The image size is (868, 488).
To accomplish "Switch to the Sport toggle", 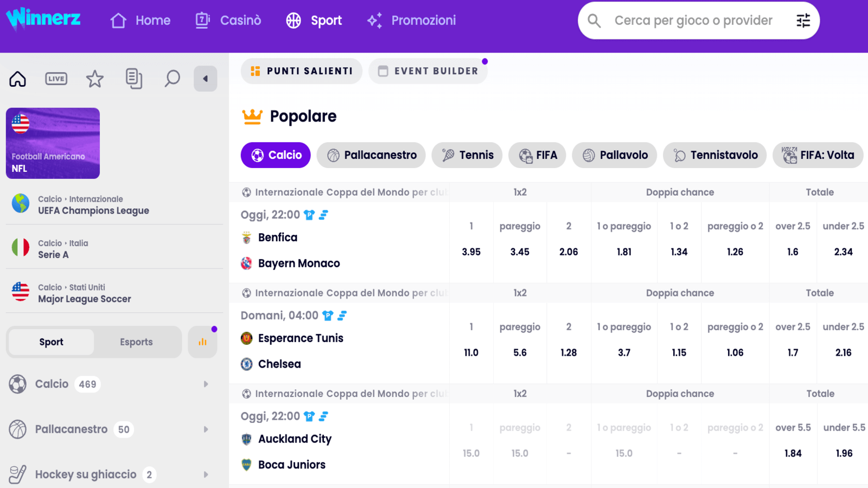I will click(51, 342).
